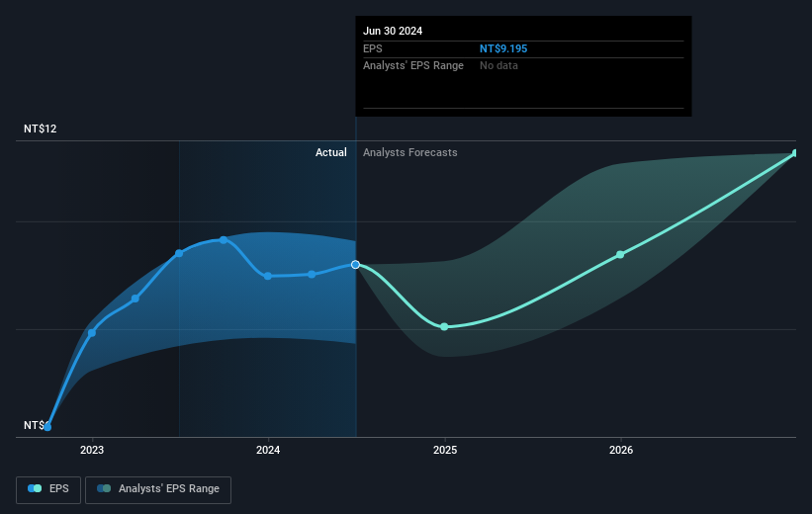The height and width of the screenshot is (514, 812).
Task: Click the lowest EPS point near NT$0
Action: point(47,427)
